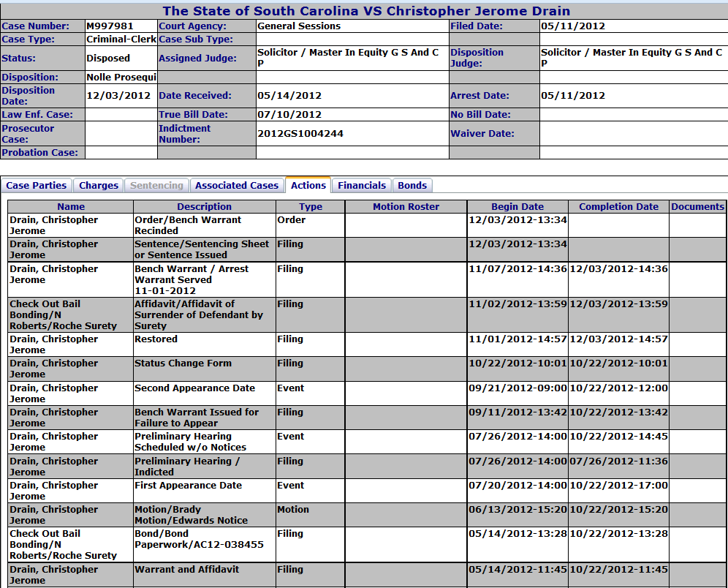Switch to the Financials tab
The image size is (728, 588).
[362, 185]
